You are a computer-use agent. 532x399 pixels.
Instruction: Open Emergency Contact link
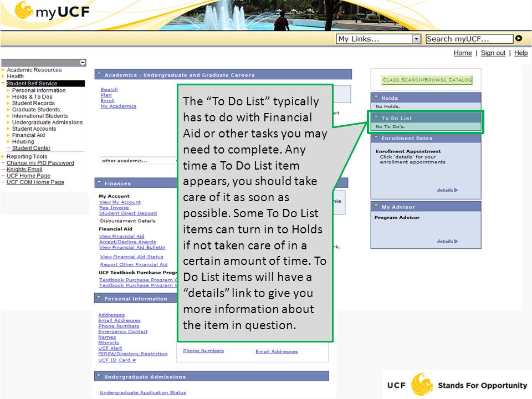coord(123,332)
